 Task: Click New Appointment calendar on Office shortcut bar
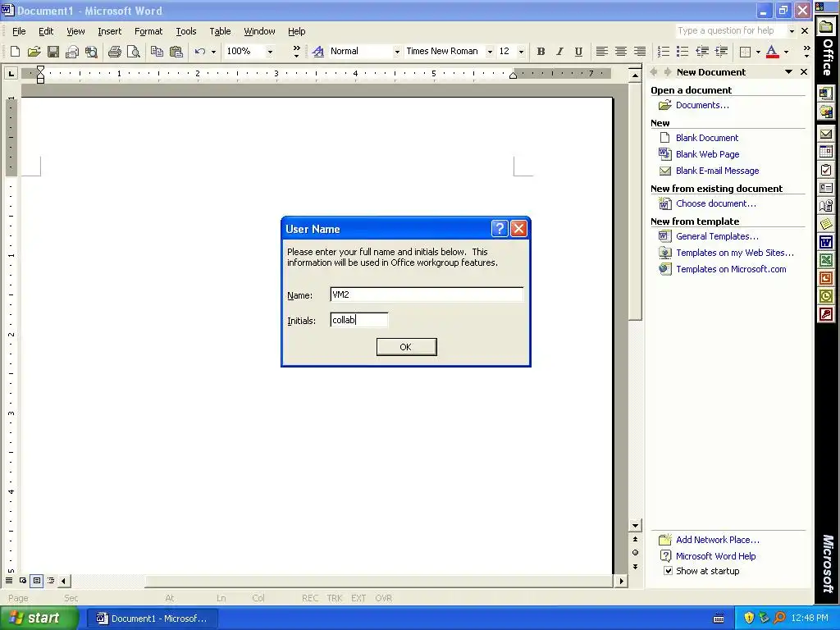point(826,152)
